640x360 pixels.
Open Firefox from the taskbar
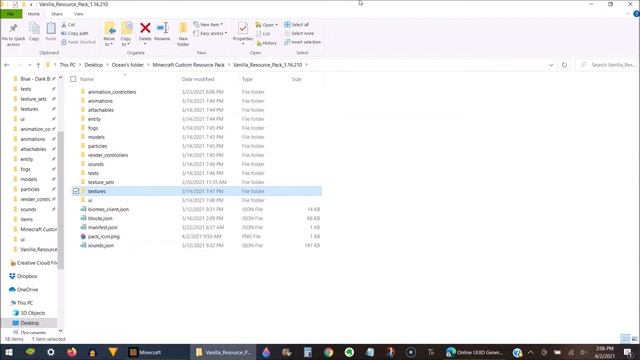(72, 352)
